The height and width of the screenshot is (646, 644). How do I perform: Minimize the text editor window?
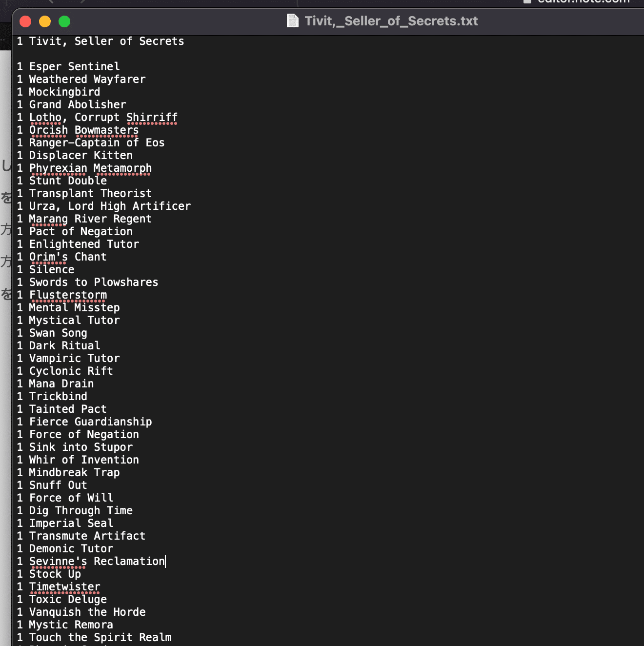[x=45, y=21]
